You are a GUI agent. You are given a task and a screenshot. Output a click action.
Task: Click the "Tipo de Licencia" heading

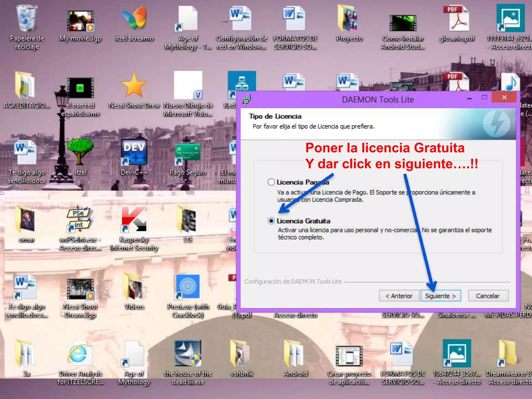[275, 116]
